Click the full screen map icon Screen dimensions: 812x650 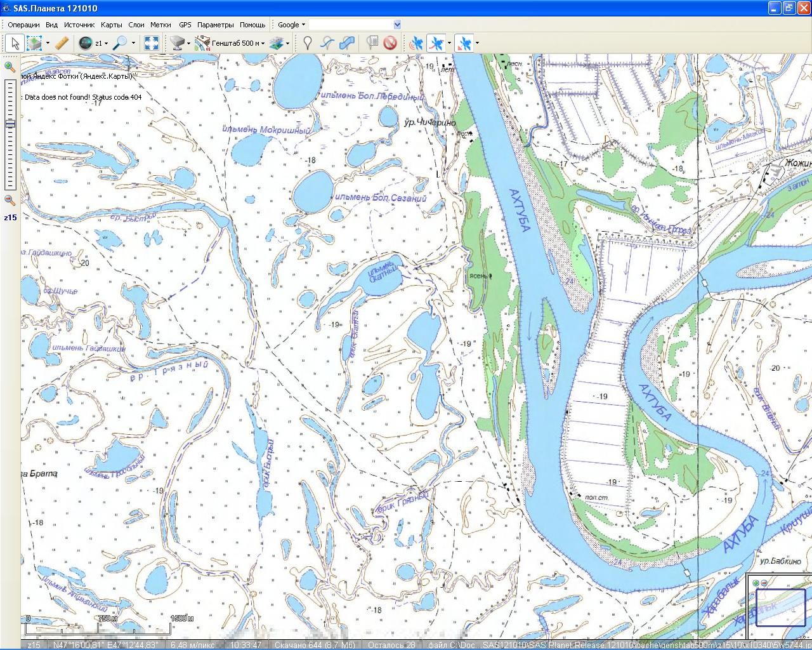(151, 43)
